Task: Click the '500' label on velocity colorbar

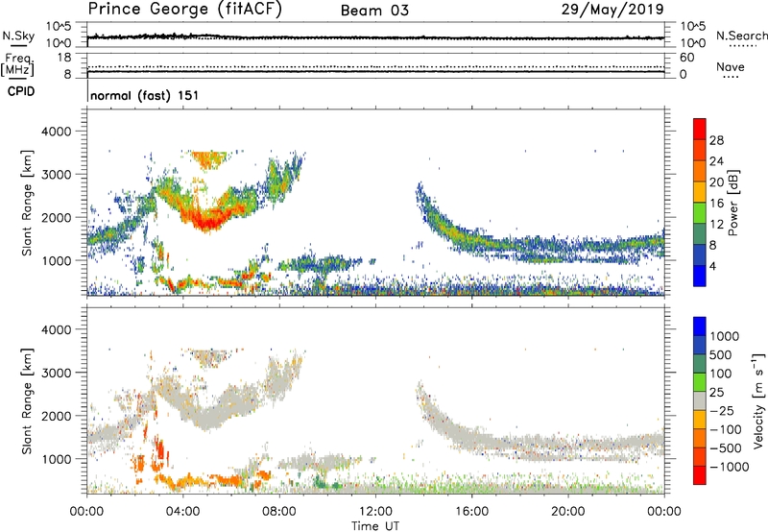Action: click(x=721, y=354)
